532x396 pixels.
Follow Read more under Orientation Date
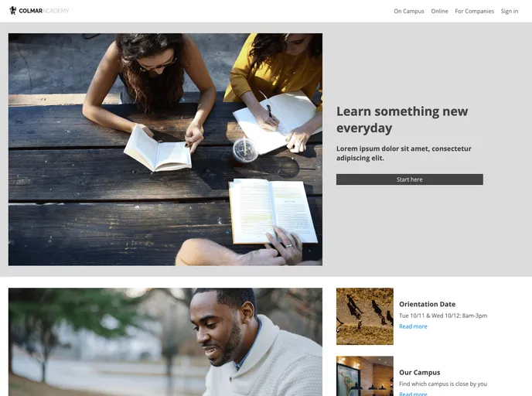pyautogui.click(x=413, y=326)
